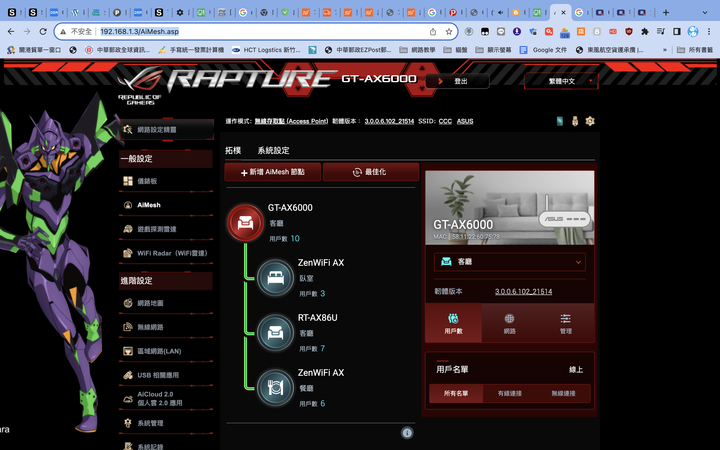Expand the browser tab list chevron
Viewport: 720px width, 450px height.
point(705,12)
